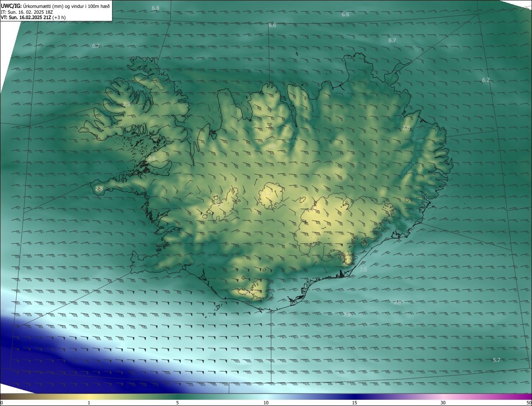This screenshot has width=532, height=406.
Task: Pick the dark navy color at legend value 15
Action: 355,396
